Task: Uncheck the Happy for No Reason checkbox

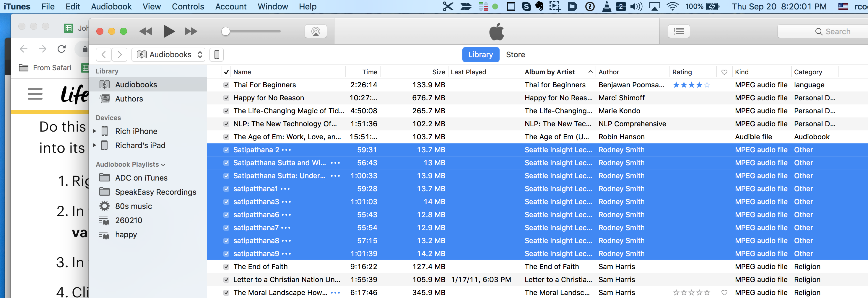Action: coord(226,98)
